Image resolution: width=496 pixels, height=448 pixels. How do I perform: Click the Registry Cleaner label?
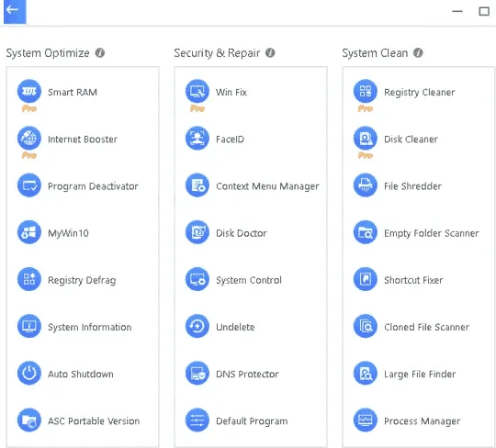pyautogui.click(x=420, y=93)
